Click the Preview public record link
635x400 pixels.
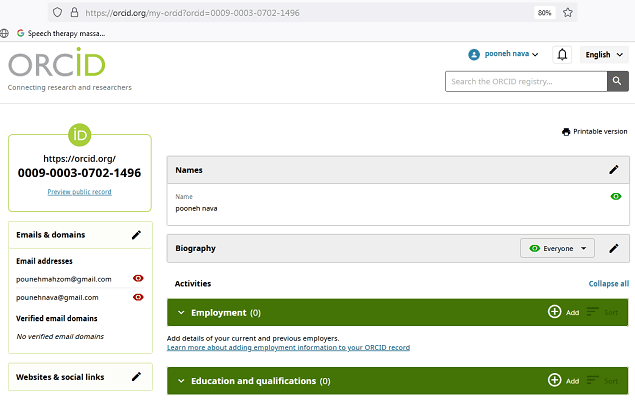click(79, 192)
